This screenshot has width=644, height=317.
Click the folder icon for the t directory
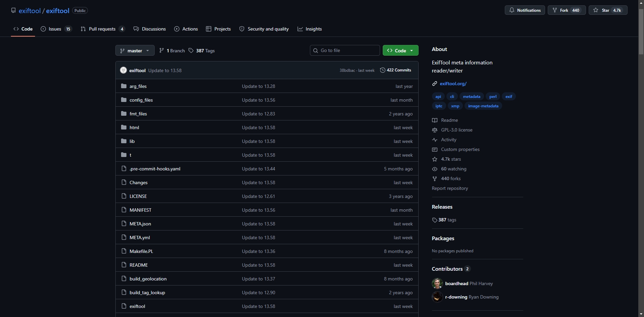(x=124, y=155)
